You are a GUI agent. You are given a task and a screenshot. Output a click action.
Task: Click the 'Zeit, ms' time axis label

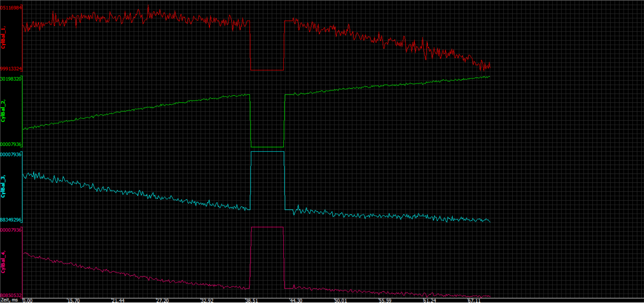coord(10,300)
